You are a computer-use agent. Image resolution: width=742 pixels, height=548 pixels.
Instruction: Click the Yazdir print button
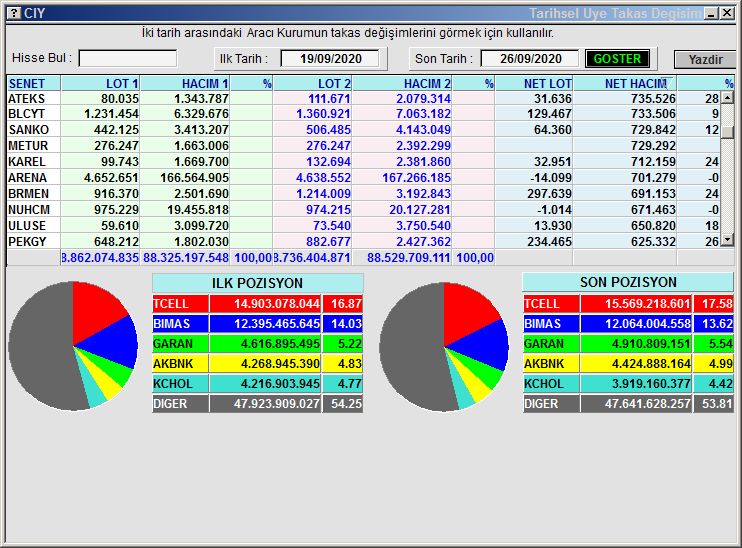[705, 60]
